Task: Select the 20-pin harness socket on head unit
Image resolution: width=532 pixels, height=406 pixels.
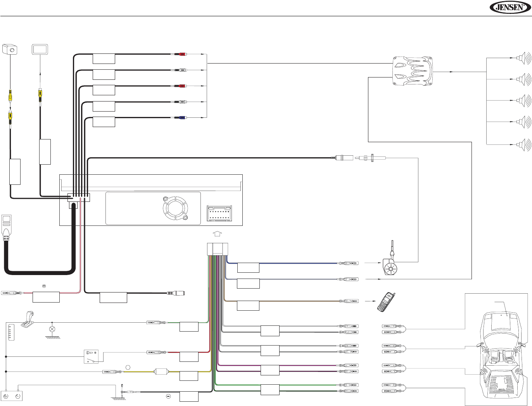Action: tap(220, 214)
